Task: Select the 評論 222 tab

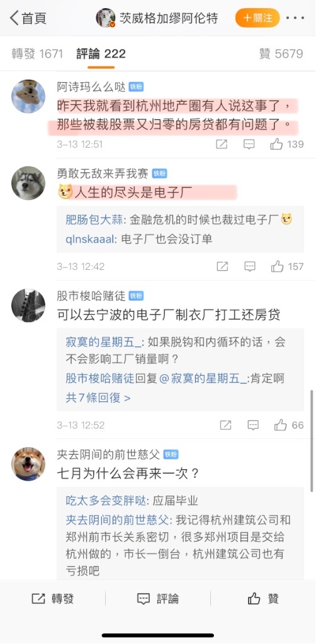Action: (101, 54)
